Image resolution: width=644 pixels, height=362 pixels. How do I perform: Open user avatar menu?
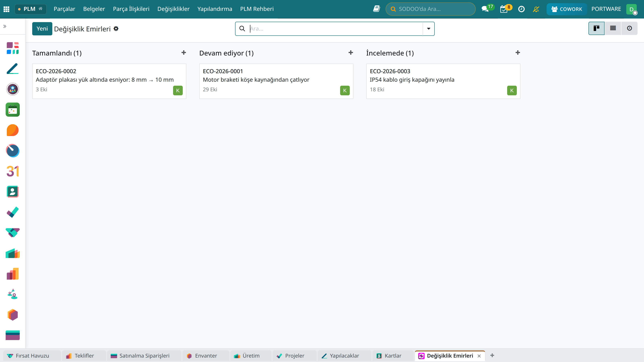pyautogui.click(x=632, y=9)
